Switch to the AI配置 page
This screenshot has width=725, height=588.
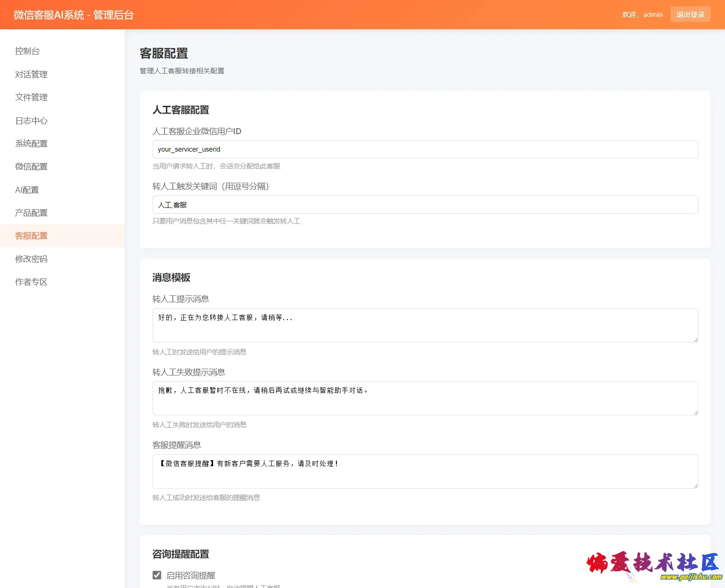tap(27, 190)
